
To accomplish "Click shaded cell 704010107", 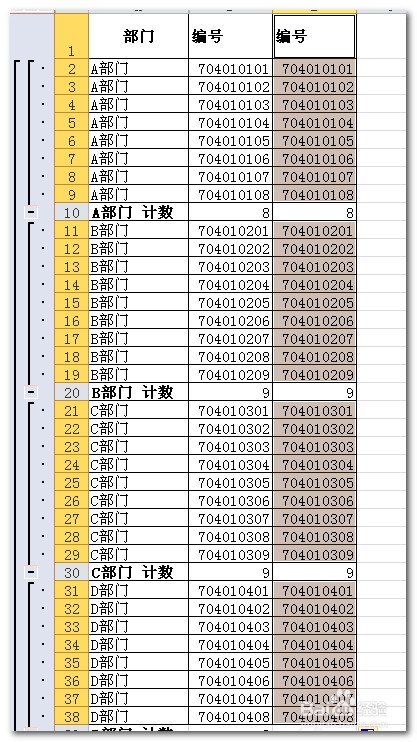I will [315, 177].
